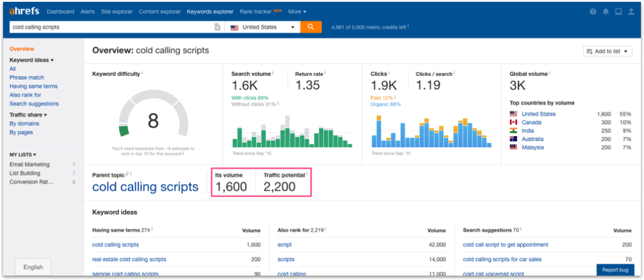Open the help question mark icon

click(x=592, y=12)
